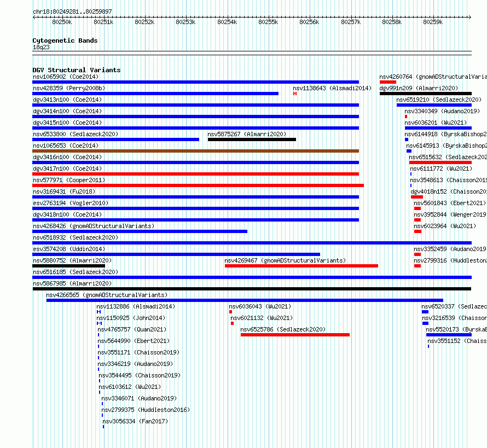Click the brown bar of nsv1065653 (Coe2014)
The image size is (487, 448).
pos(196,151)
